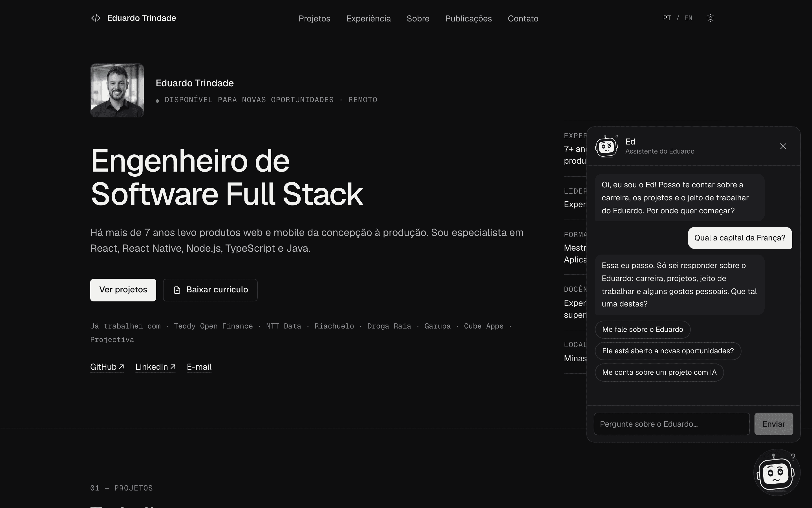Click the Ver projetos button
Screen dimensions: 812x508
coord(123,290)
